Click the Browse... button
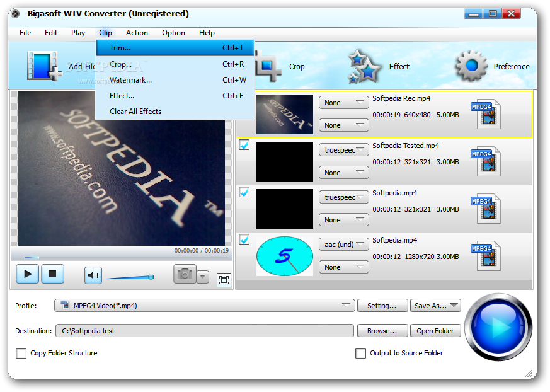The width and height of the screenshot is (550, 392). pos(382,331)
